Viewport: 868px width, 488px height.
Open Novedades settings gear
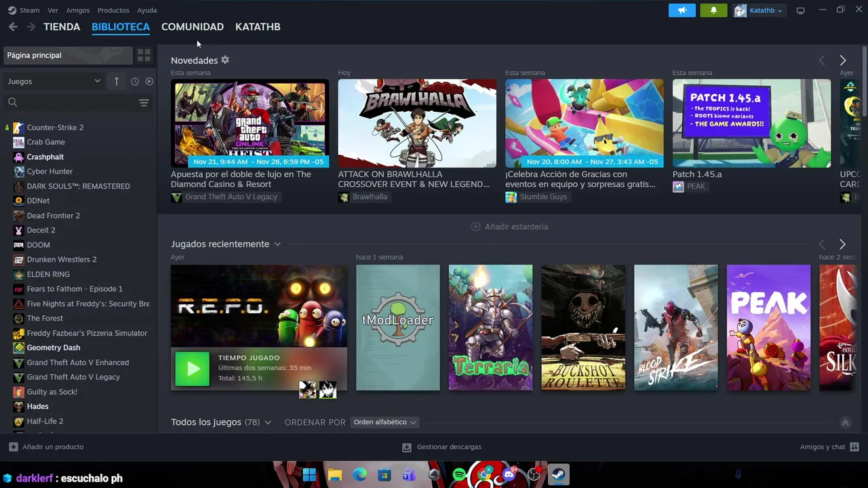click(x=225, y=60)
